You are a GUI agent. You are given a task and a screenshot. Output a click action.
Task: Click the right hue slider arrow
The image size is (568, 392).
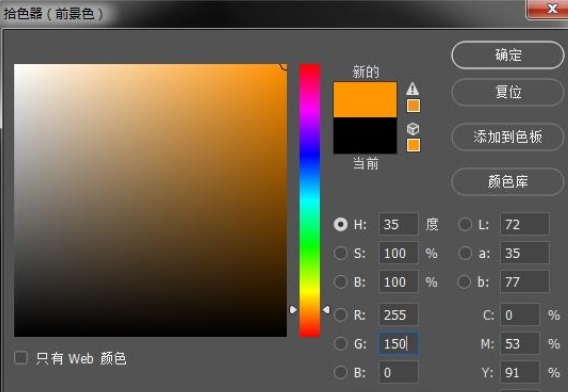326,310
